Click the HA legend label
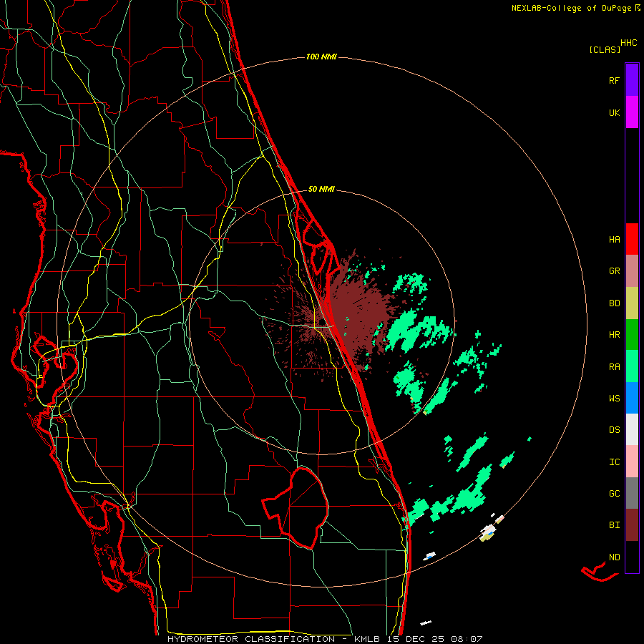 click(x=614, y=239)
